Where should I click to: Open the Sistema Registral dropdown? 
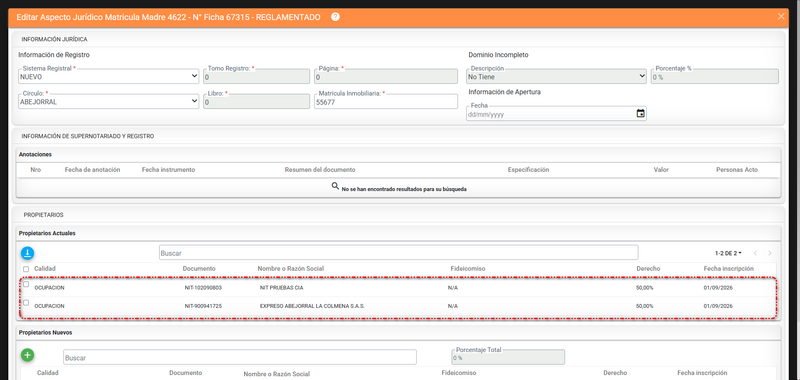click(108, 76)
